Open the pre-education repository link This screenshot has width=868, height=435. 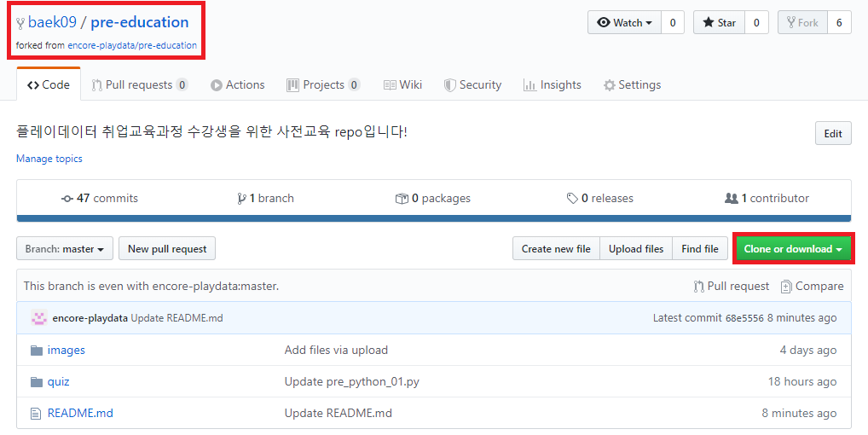click(x=140, y=22)
